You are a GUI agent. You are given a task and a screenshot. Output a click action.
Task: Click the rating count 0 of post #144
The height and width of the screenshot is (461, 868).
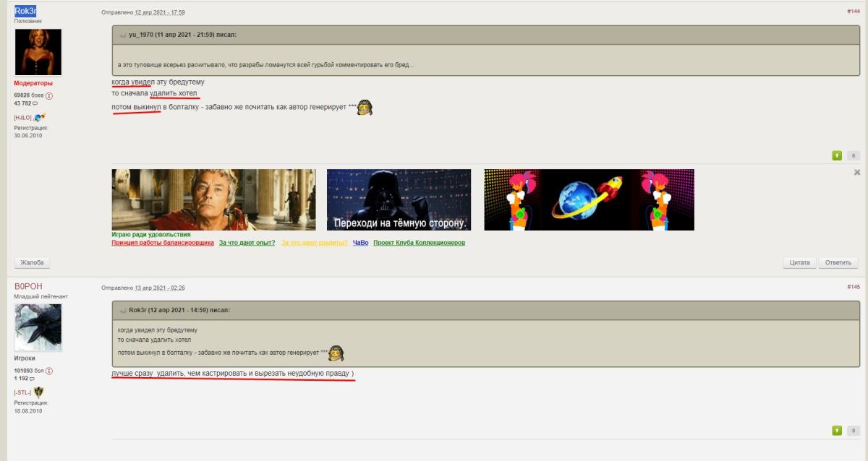(853, 155)
